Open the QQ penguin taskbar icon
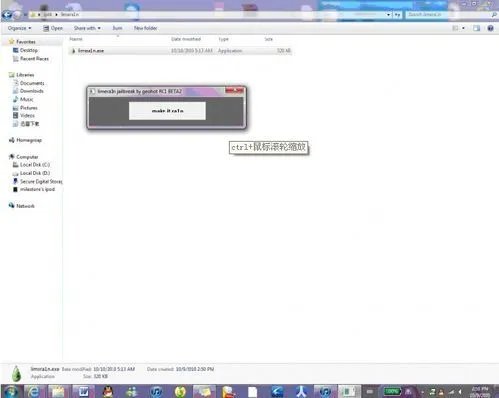Image resolution: width=499 pixels, height=398 pixels. coord(108,391)
